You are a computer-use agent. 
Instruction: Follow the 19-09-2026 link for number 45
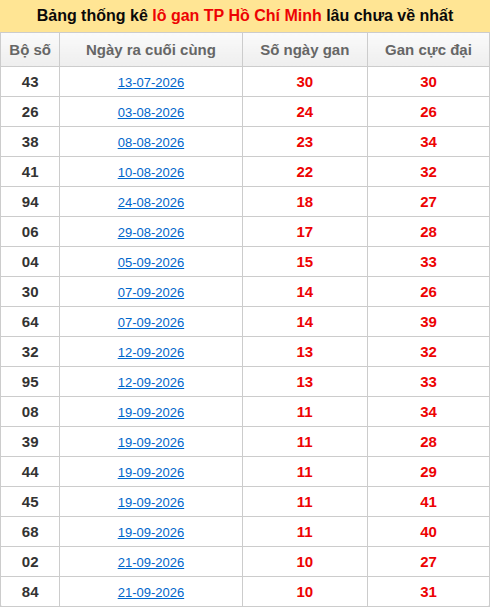(151, 502)
